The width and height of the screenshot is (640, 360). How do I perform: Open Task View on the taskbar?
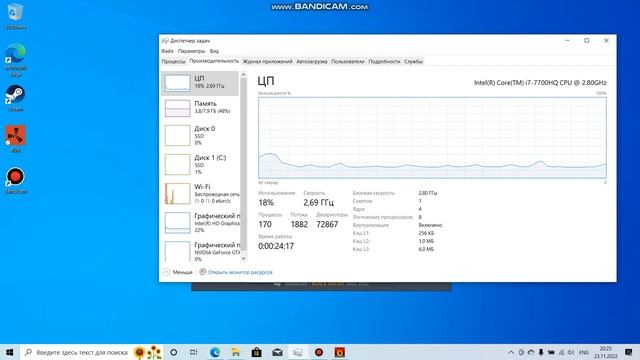193,352
